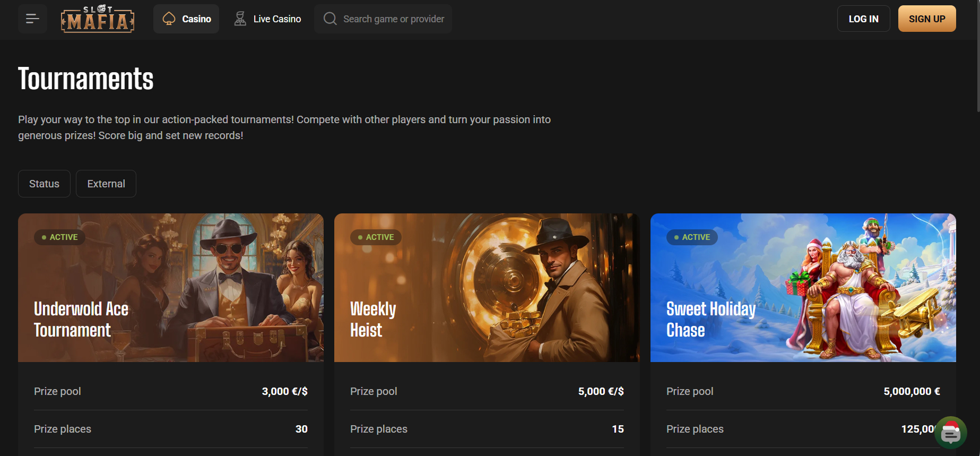Image resolution: width=980 pixels, height=456 pixels.
Task: Click the Slot Mafia logo
Action: click(98, 19)
